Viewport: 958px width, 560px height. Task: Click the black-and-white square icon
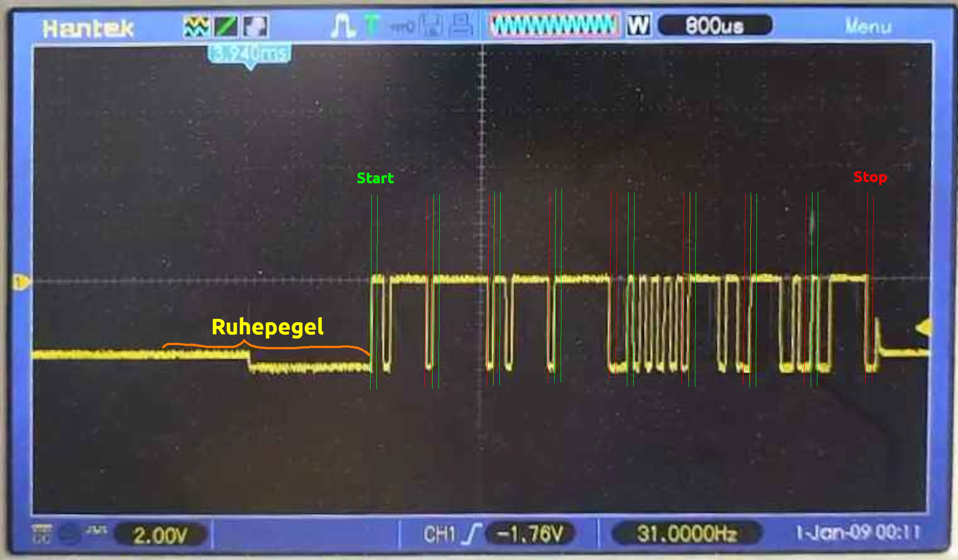point(255,27)
